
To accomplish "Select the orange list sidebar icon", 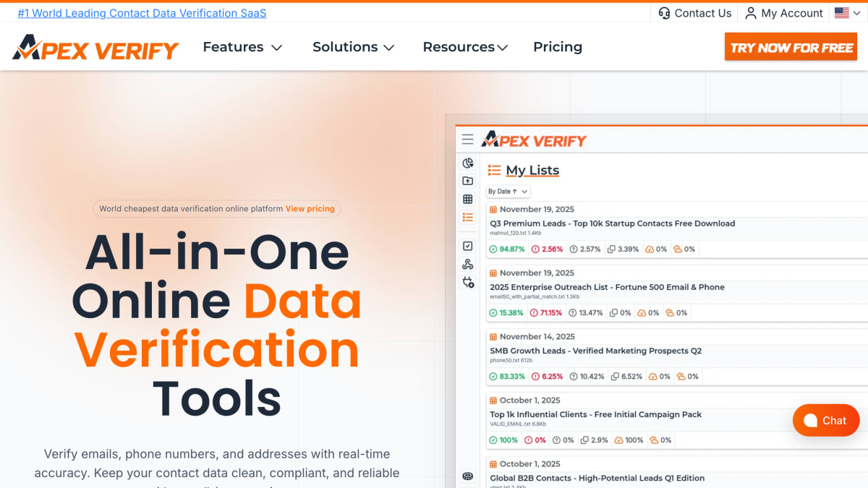I will pos(468,217).
